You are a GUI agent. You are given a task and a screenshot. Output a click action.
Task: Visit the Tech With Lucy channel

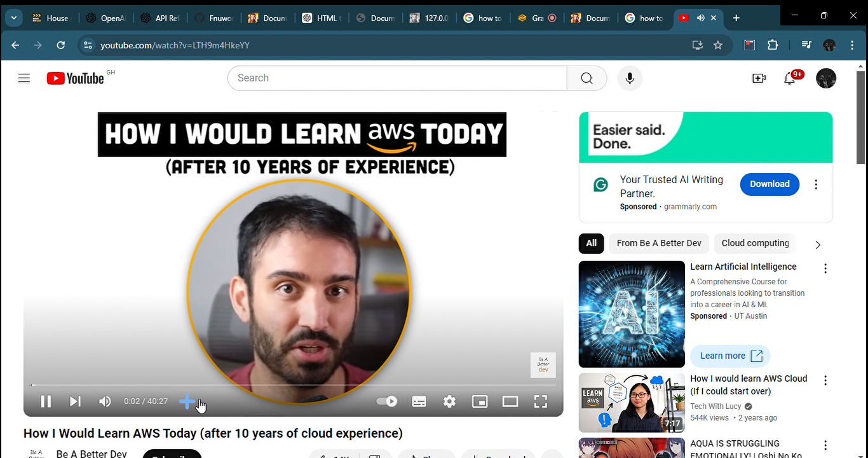(x=715, y=406)
